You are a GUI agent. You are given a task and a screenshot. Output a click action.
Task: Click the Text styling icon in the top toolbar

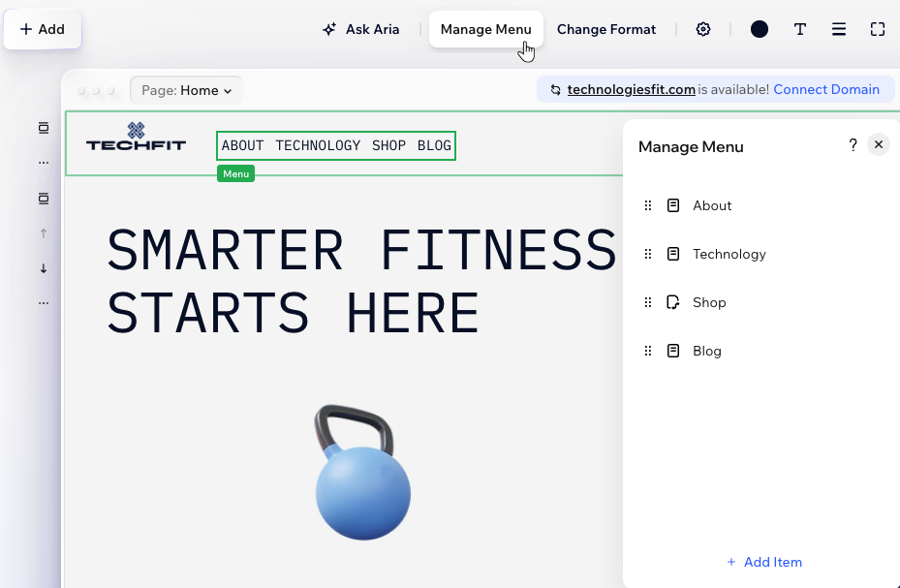[x=800, y=29]
